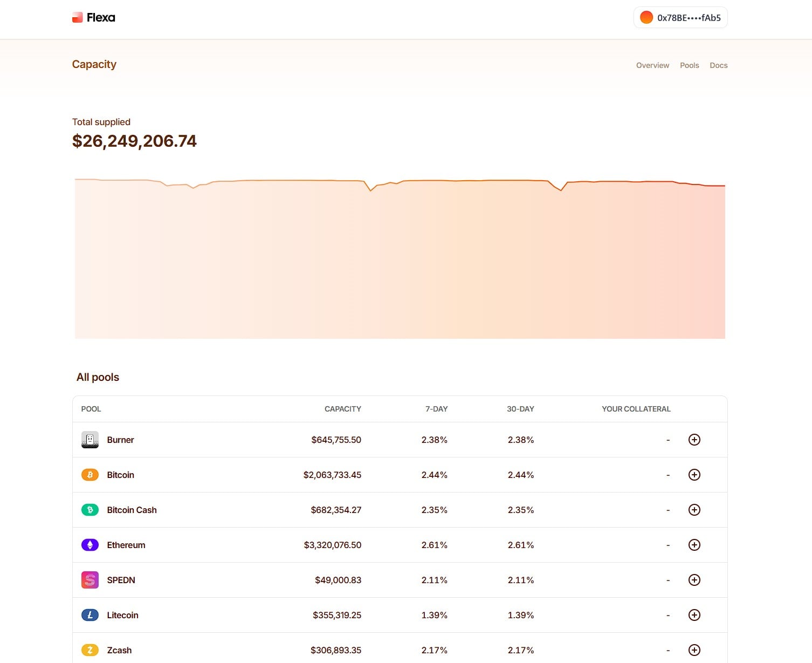812x663 pixels.
Task: Click the Capacity heading link
Action: pyautogui.click(x=94, y=64)
